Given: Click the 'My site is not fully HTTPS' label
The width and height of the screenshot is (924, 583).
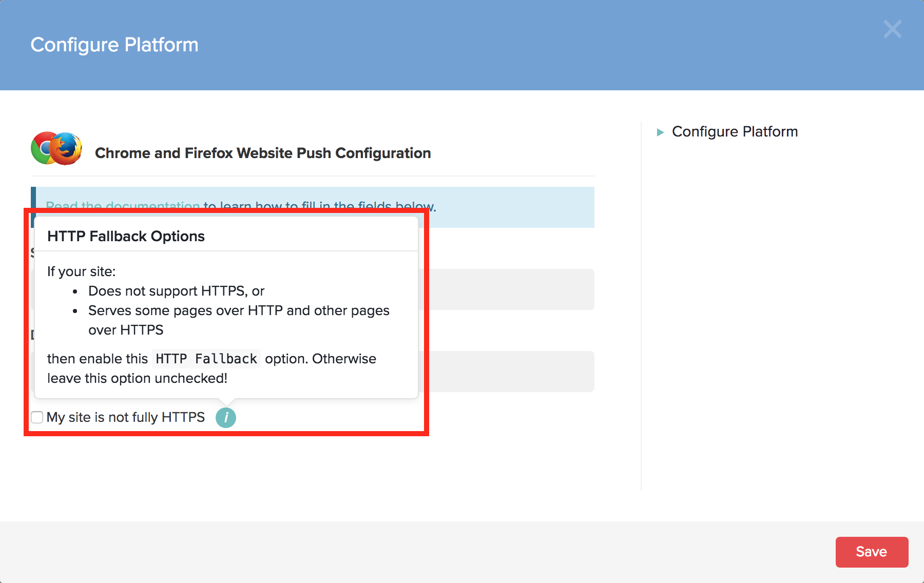Looking at the screenshot, I should (125, 417).
